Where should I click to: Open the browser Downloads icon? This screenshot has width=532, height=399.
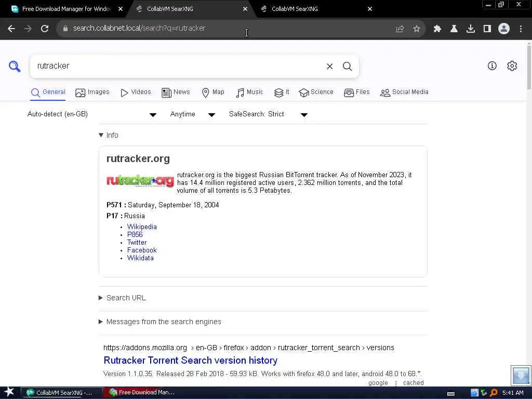[x=470, y=29]
